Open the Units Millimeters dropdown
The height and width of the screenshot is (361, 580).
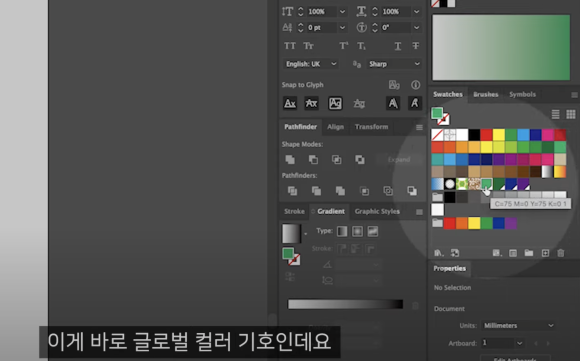(518, 325)
